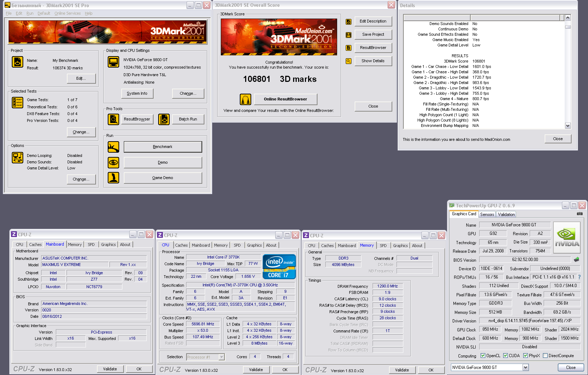Click the Options demo looping icon
Image resolution: width=588 pixels, height=375 pixels.
coord(18,158)
